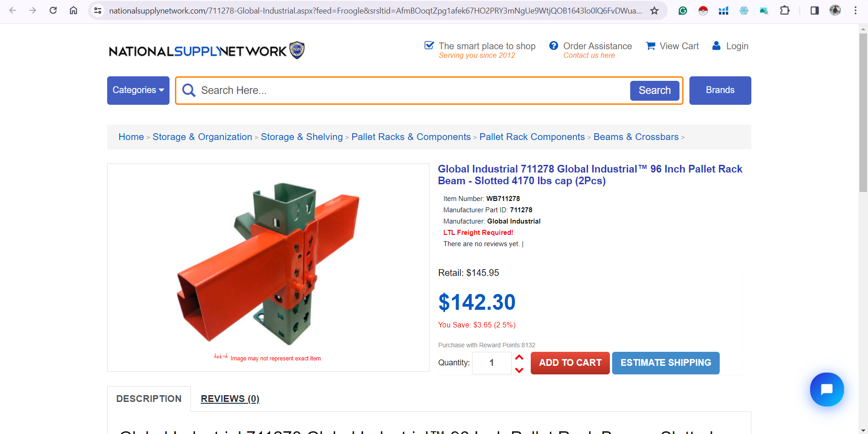
Task: Select the DESCRIPTION tab
Action: 149,399
